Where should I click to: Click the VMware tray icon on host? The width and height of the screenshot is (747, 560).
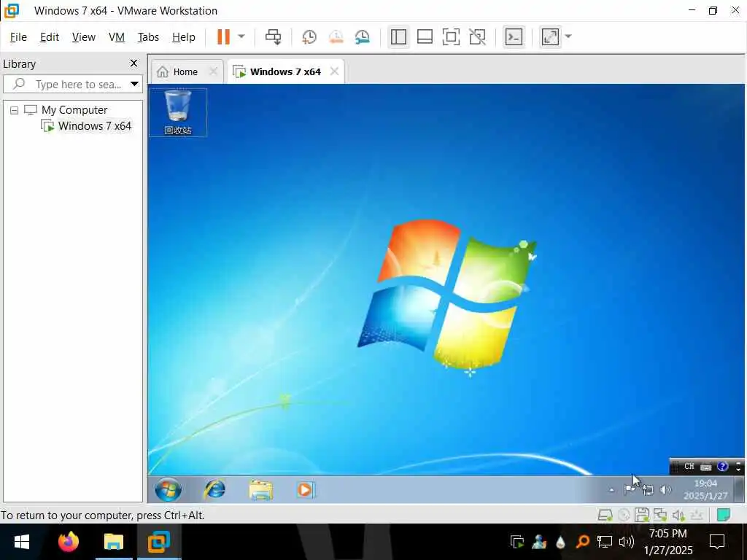[517, 542]
